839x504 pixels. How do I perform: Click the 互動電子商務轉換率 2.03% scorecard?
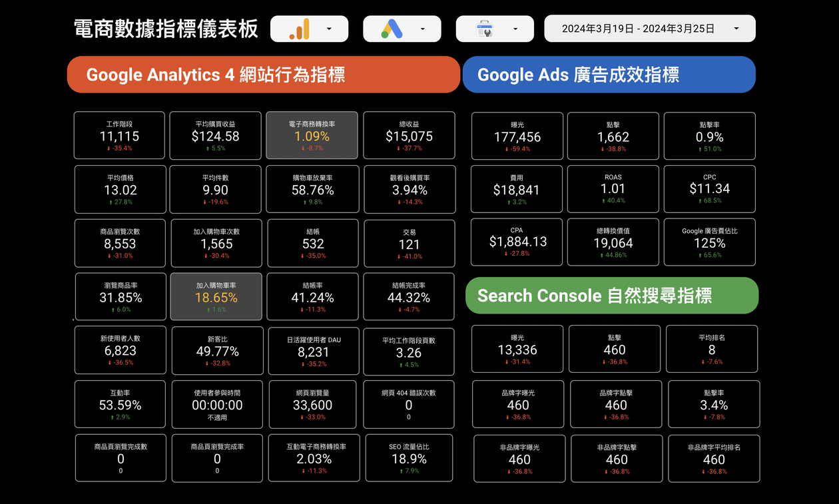[x=314, y=458]
